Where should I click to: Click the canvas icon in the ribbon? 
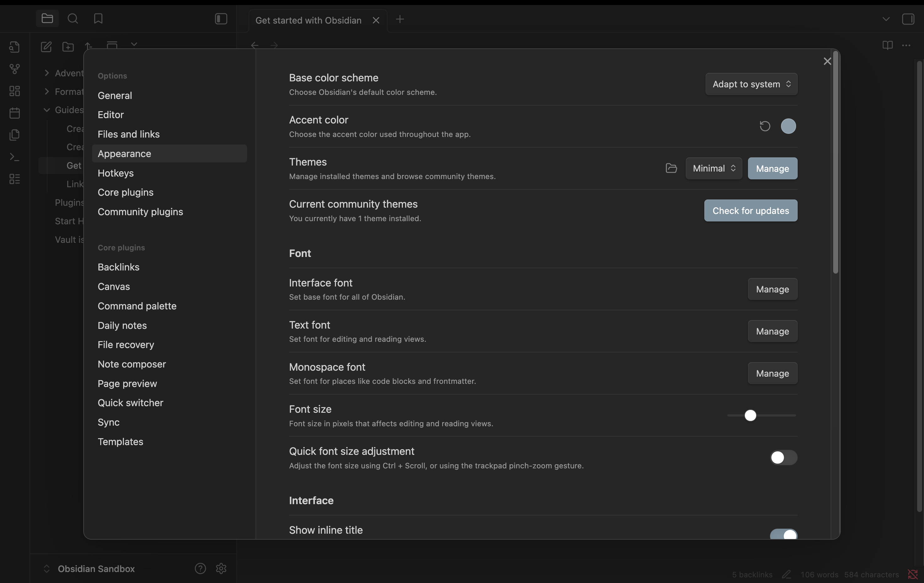pos(14,91)
